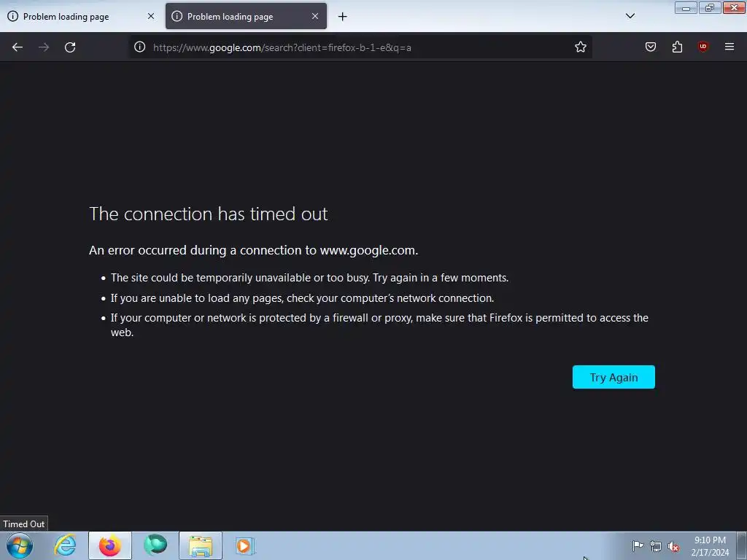The width and height of the screenshot is (747, 560).
Task: Restore down the Firefox window
Action: pos(710,7)
